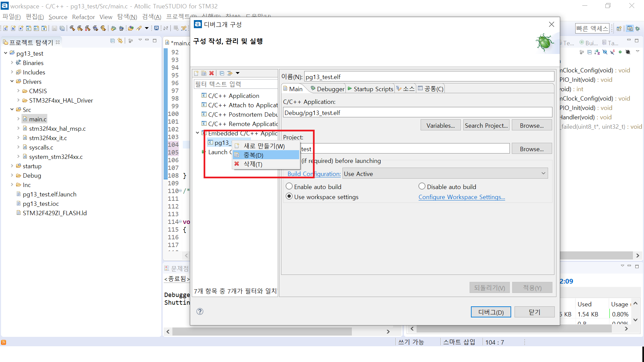Select Enable auto build radio button
Screen dimensions: 644x362
[x=289, y=186]
